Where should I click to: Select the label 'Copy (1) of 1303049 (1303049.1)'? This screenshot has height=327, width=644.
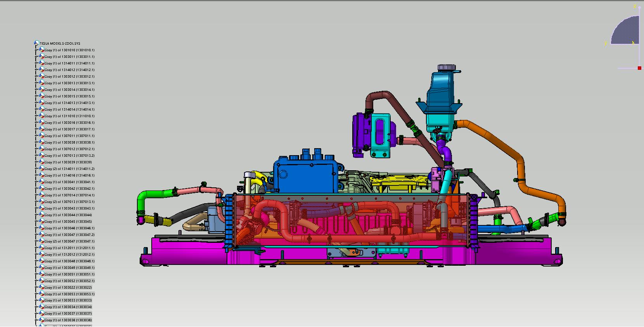69,268
